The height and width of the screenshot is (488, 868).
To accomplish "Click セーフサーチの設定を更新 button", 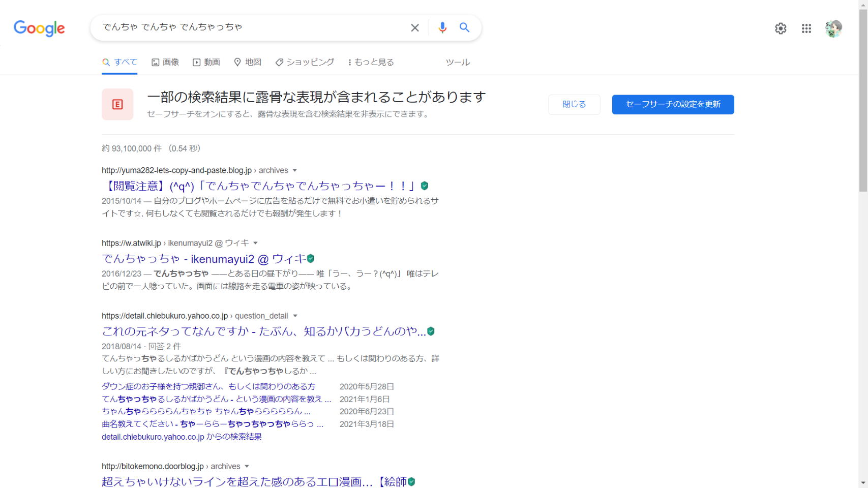I will [673, 104].
